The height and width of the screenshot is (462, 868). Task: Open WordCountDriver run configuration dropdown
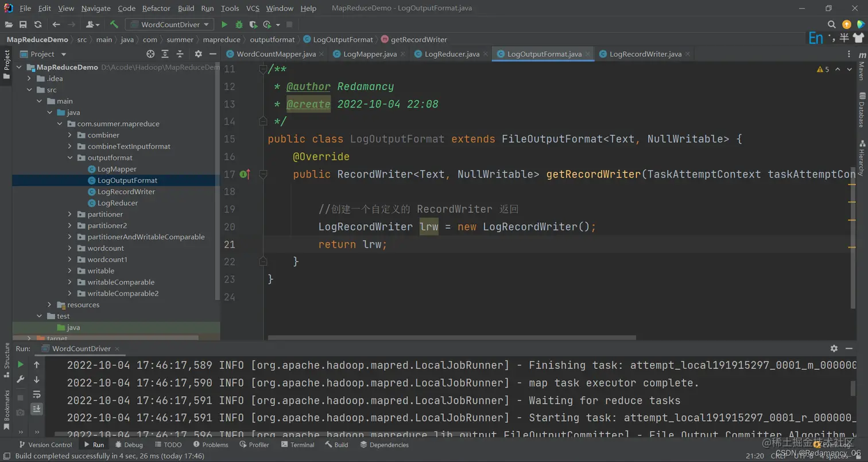[170, 24]
